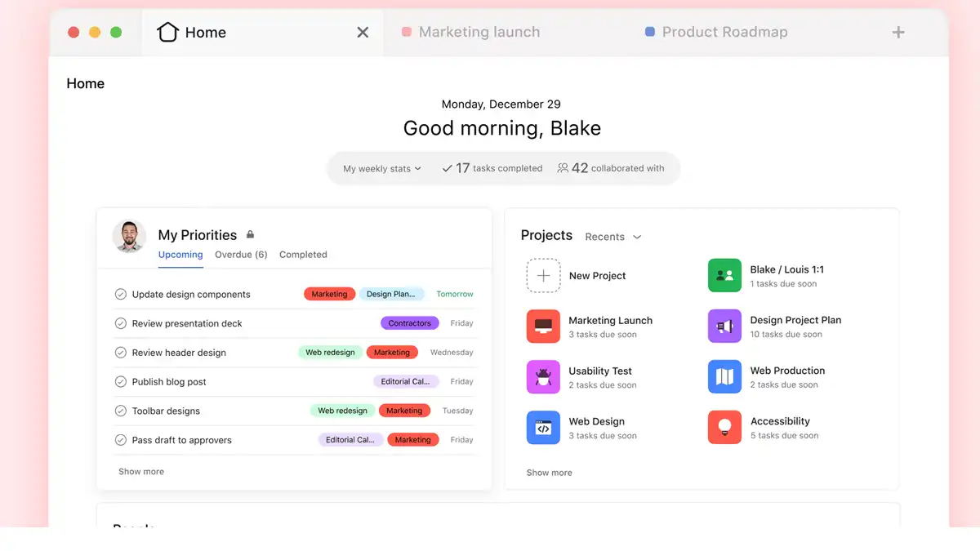Expand the Recents dropdown in Projects

[612, 237]
